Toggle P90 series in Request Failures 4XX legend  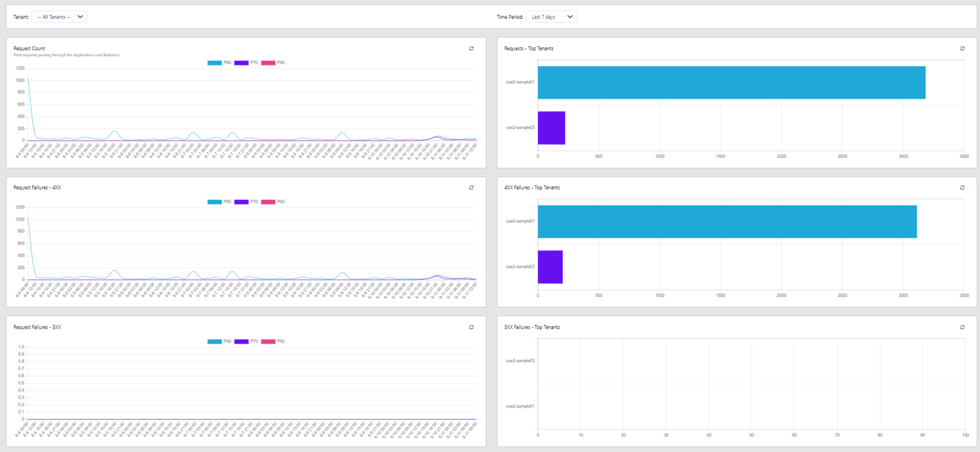click(220, 202)
